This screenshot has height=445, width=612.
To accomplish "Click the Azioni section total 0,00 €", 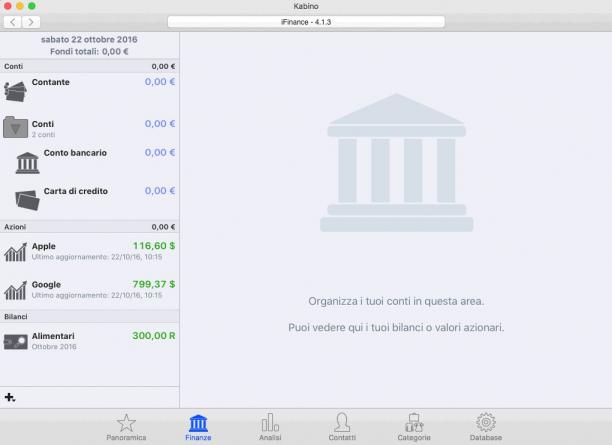I will tap(163, 227).
